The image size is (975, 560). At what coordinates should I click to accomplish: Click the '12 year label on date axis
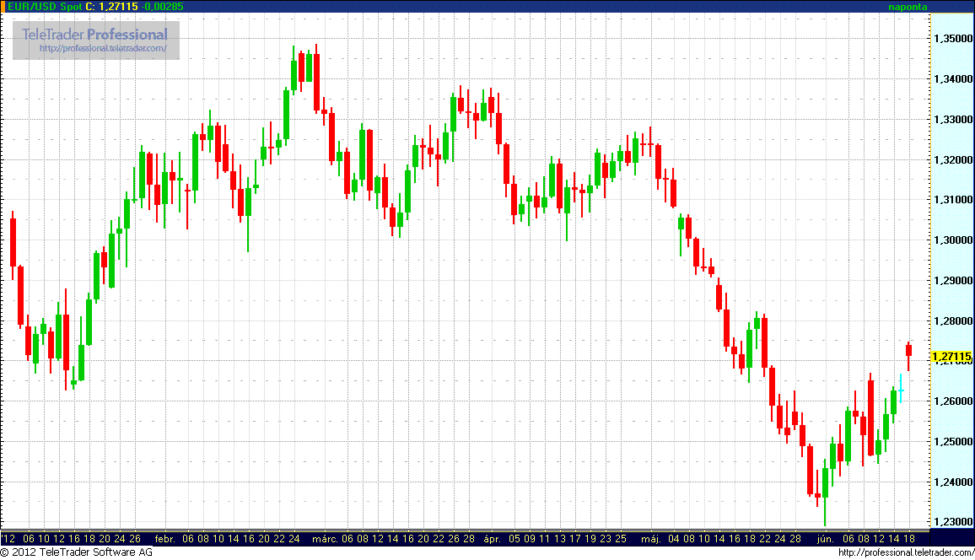click(8, 539)
